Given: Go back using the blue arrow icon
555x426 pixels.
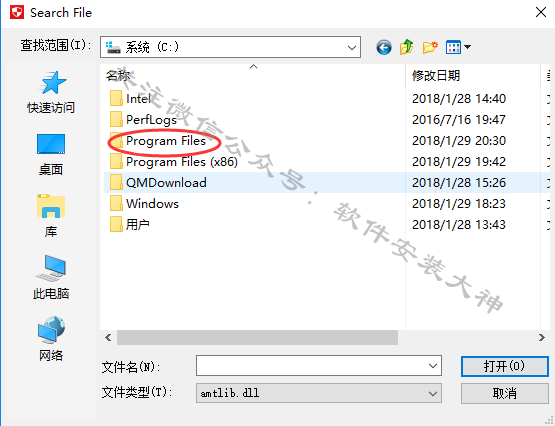Looking at the screenshot, I should click(384, 47).
